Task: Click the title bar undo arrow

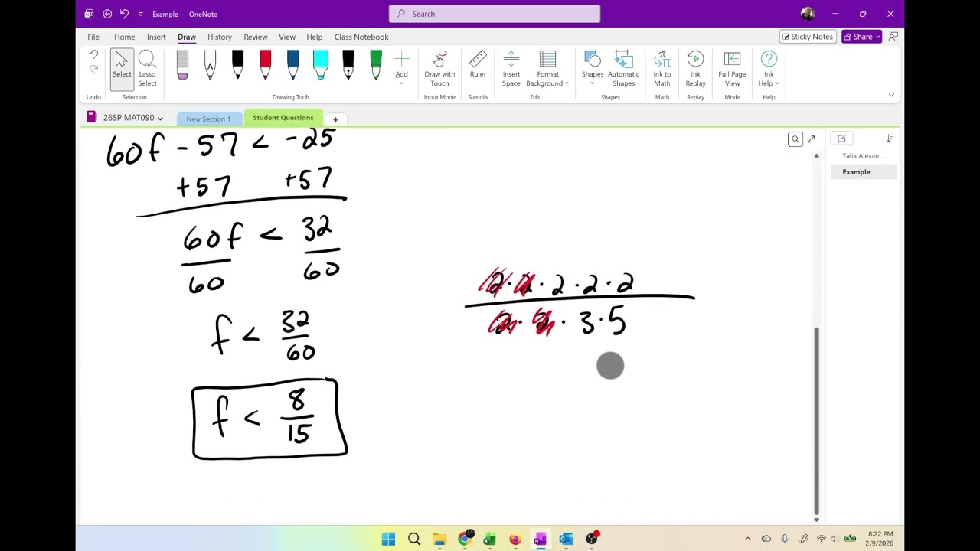Action: 124,14
